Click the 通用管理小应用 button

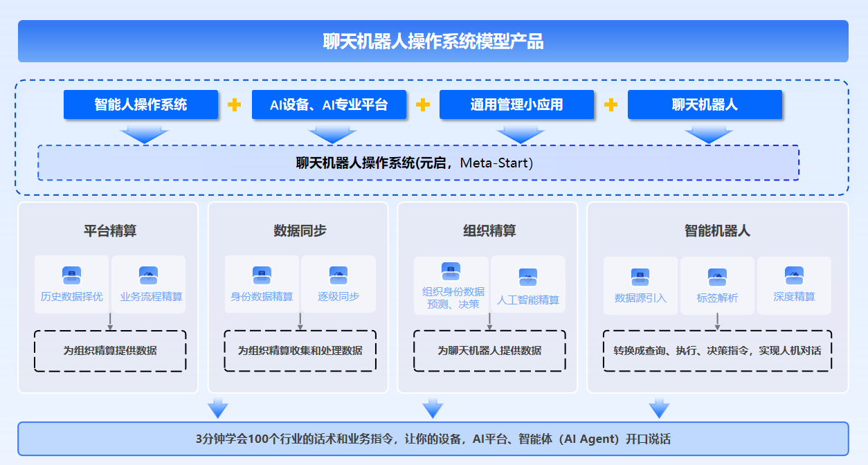pos(517,104)
